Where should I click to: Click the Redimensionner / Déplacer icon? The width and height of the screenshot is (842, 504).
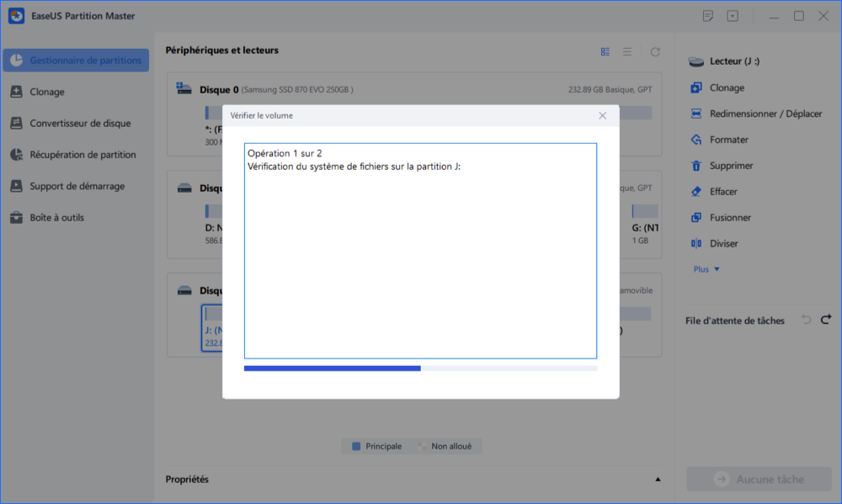coord(696,114)
